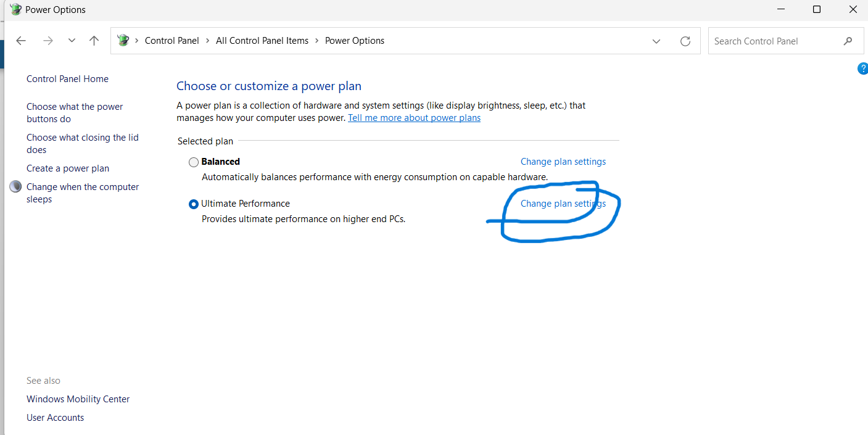
Task: Open Change when the computer sleeps
Action: (x=83, y=193)
